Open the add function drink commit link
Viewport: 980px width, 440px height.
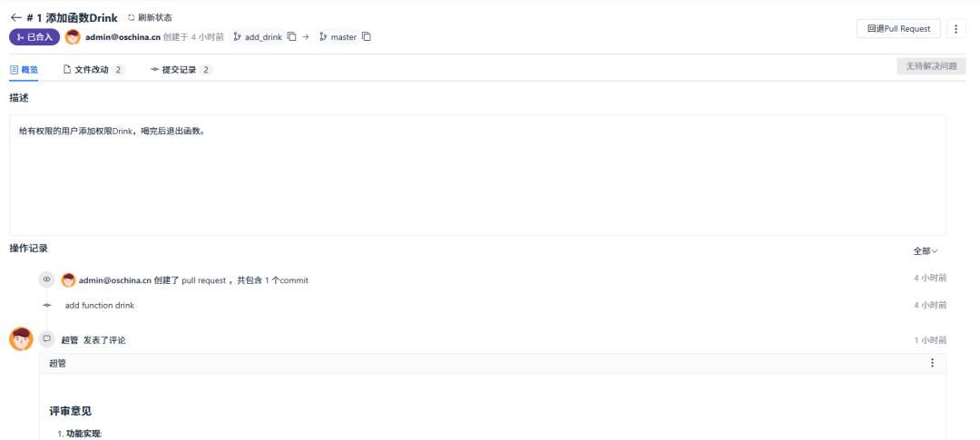(x=100, y=306)
